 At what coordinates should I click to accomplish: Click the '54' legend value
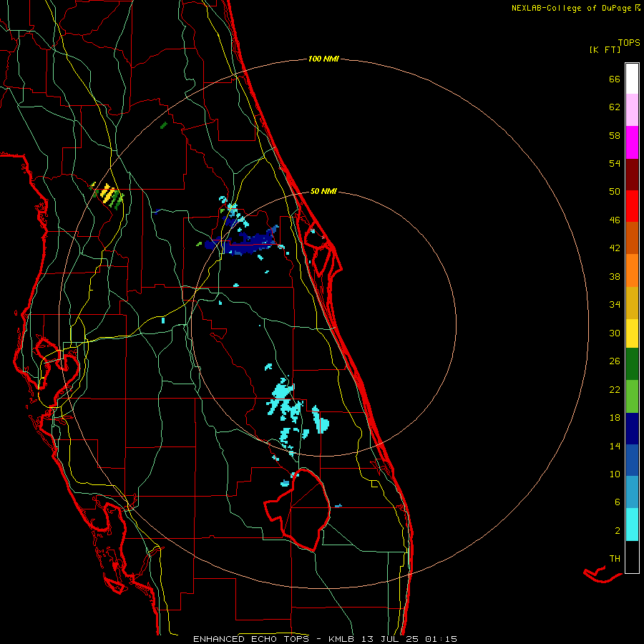pyautogui.click(x=615, y=163)
